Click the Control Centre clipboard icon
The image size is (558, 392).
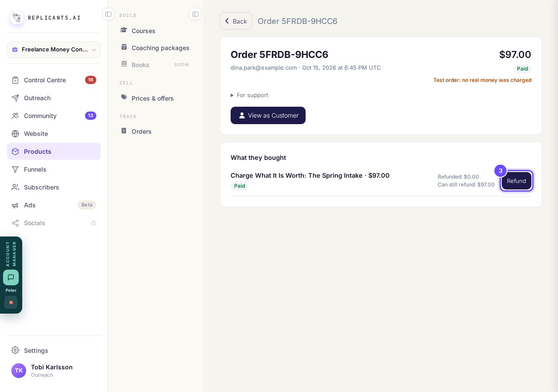15,80
